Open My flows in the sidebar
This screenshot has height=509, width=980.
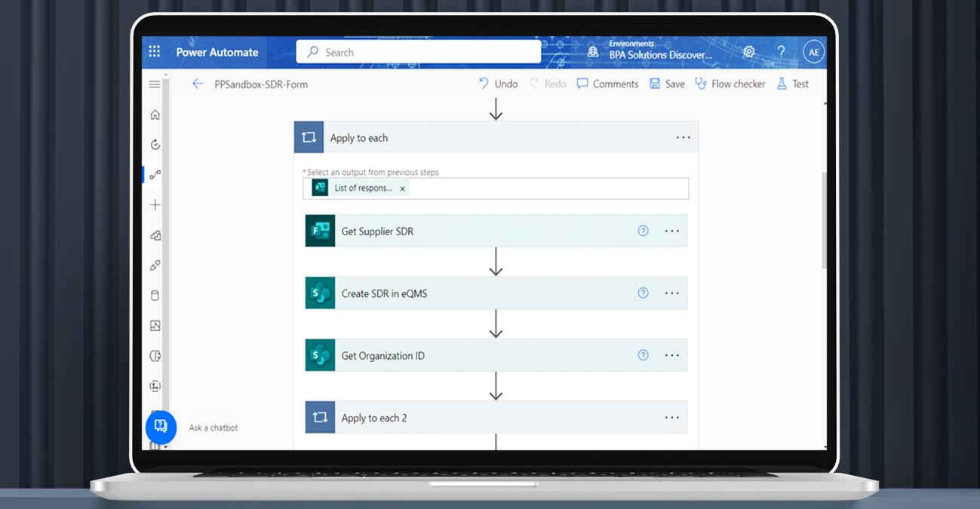(x=155, y=175)
